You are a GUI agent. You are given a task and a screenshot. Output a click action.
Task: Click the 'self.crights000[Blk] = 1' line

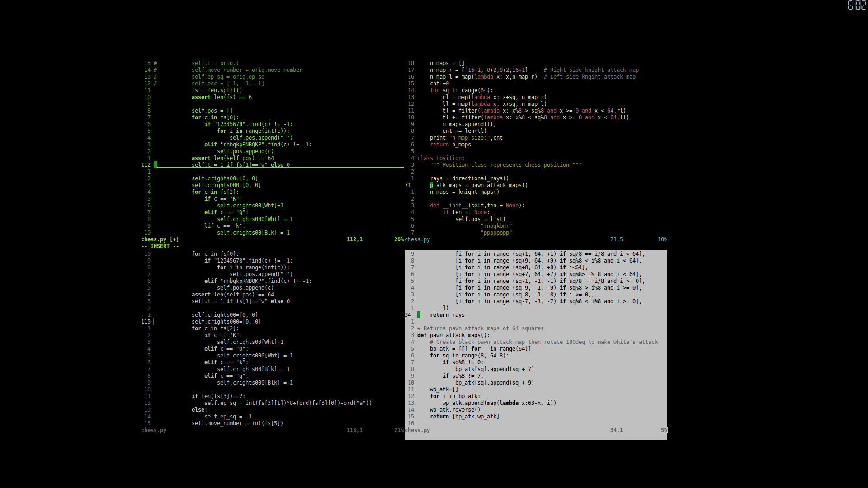255,383
